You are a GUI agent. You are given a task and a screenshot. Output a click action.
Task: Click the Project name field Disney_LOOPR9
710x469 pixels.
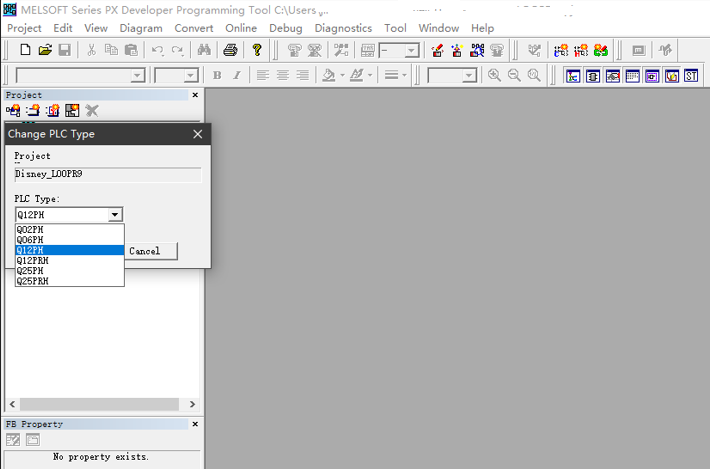(x=108, y=174)
